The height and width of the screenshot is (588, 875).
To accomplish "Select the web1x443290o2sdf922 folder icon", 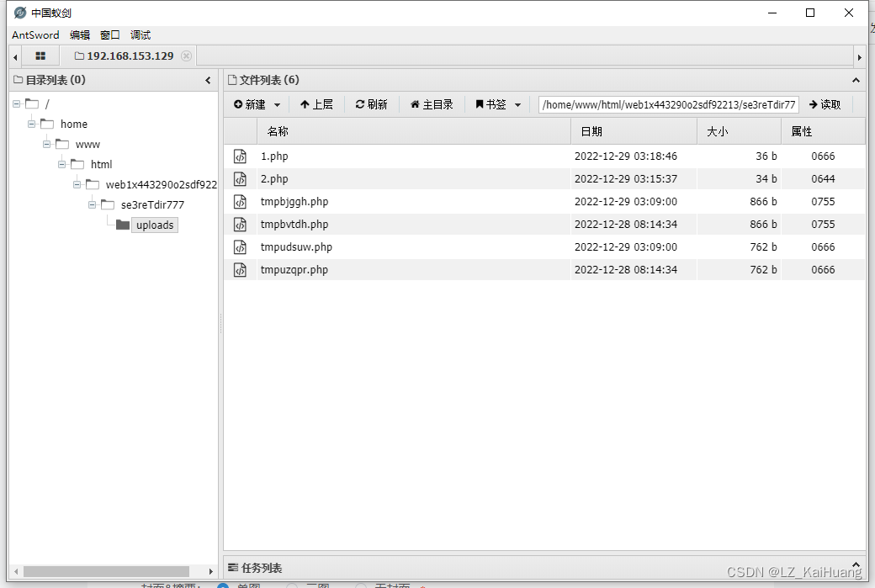I will pyautogui.click(x=93, y=184).
